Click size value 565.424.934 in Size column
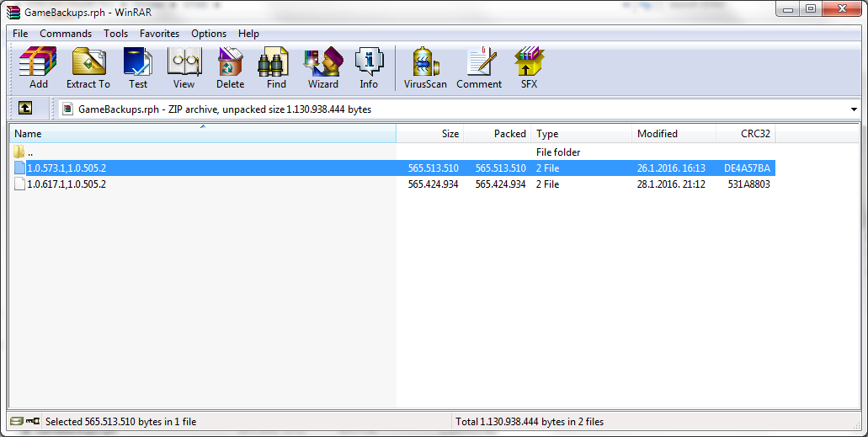Viewport: 868px width, 437px height. [434, 184]
